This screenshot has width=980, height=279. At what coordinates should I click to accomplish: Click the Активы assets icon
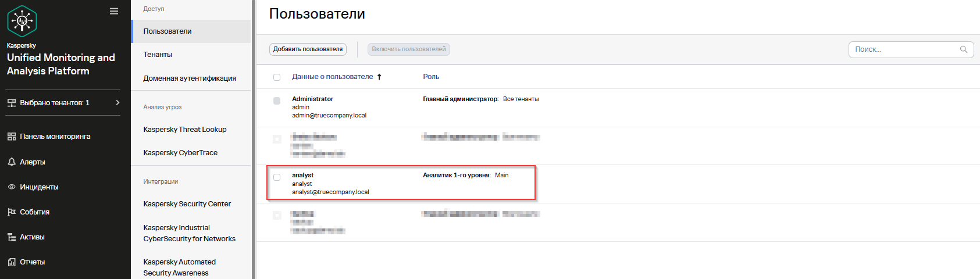click(12, 237)
